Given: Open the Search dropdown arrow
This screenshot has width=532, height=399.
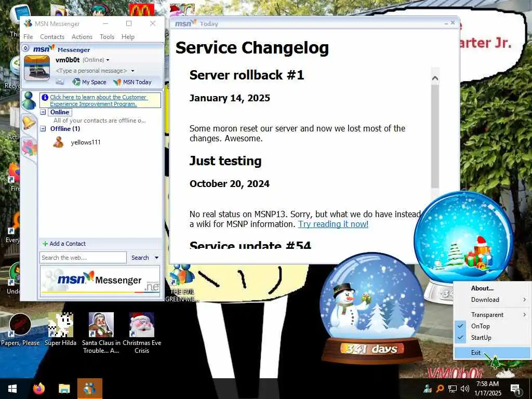Looking at the screenshot, I should pyautogui.click(x=156, y=258).
